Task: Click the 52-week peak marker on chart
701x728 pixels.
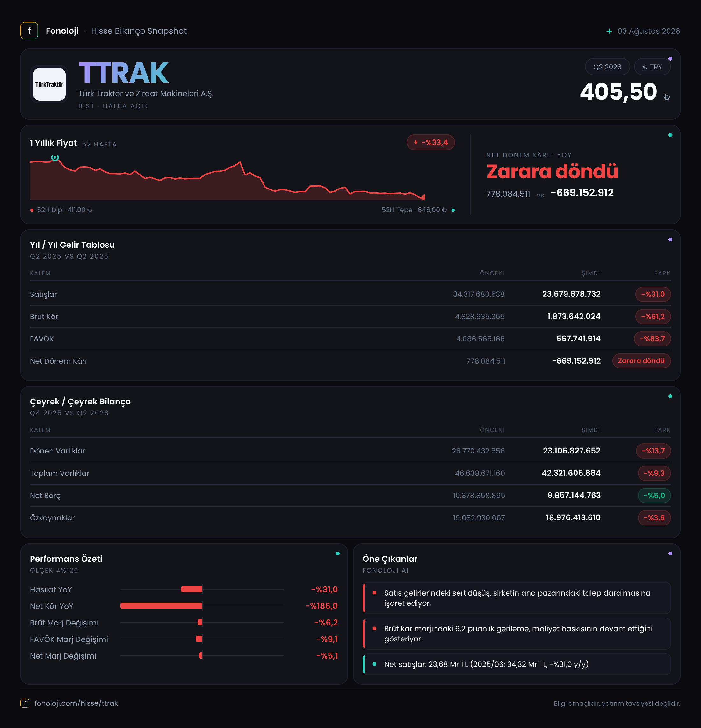Action: pos(55,158)
